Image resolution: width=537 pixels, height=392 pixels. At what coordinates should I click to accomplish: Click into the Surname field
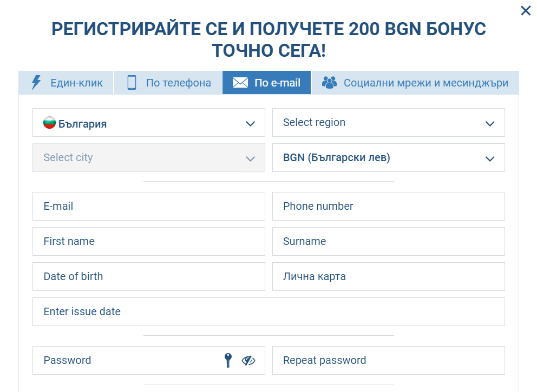[x=388, y=242]
